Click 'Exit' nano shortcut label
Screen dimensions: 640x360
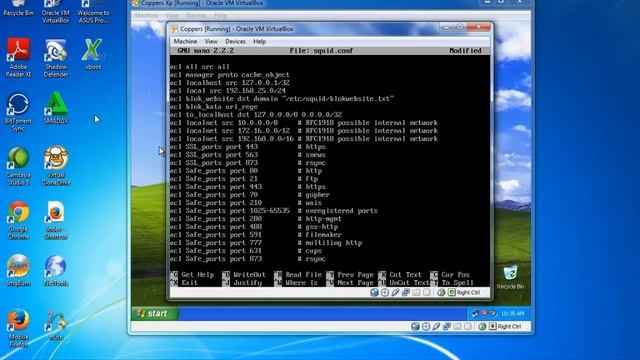189,282
